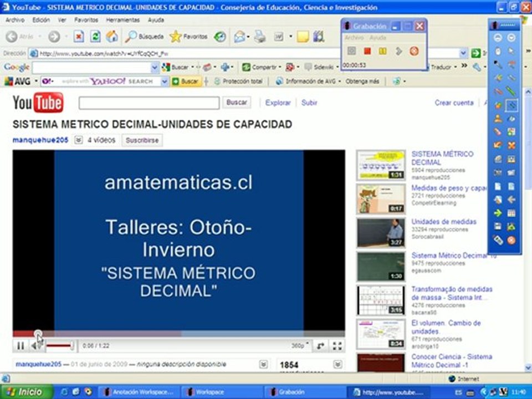The height and width of the screenshot is (399, 532).
Task: Click the video popout arrow icon
Action: coord(320,346)
